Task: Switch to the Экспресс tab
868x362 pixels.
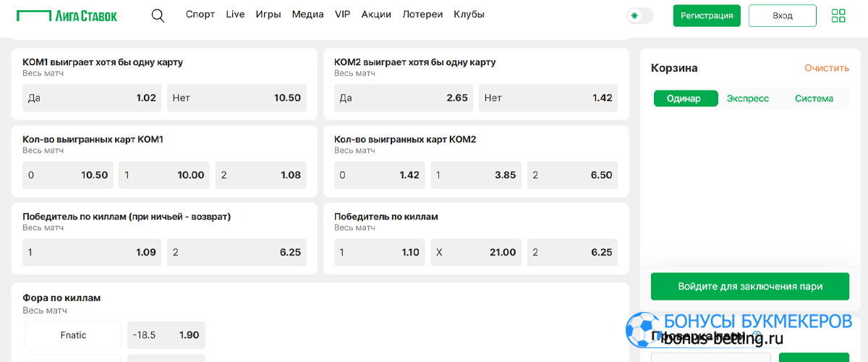Action: click(748, 98)
